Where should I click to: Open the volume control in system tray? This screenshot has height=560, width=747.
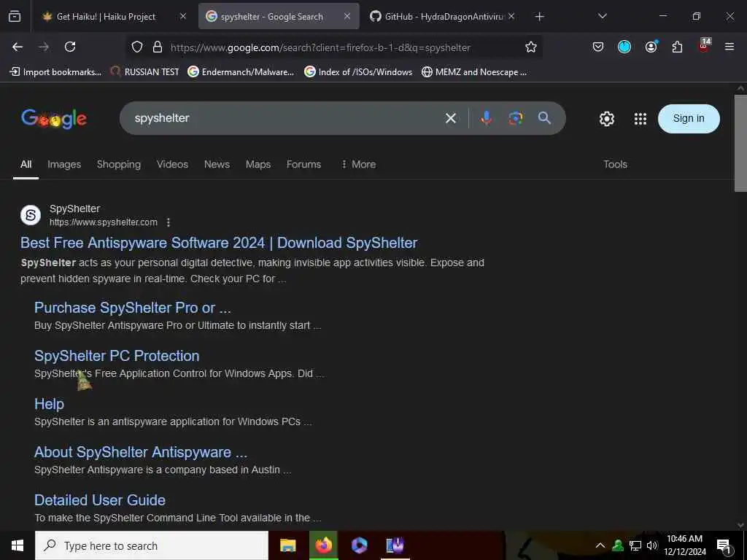coord(651,545)
